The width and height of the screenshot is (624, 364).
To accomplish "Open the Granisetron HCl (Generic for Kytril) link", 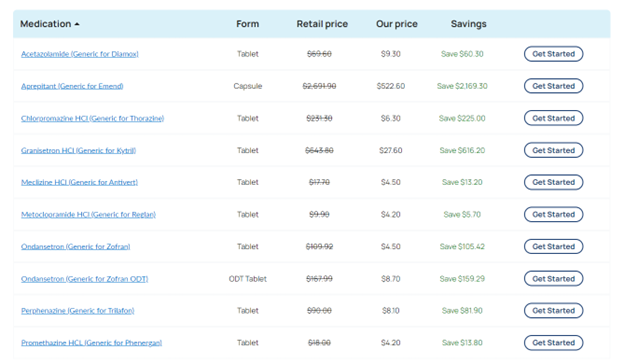I will [x=78, y=150].
